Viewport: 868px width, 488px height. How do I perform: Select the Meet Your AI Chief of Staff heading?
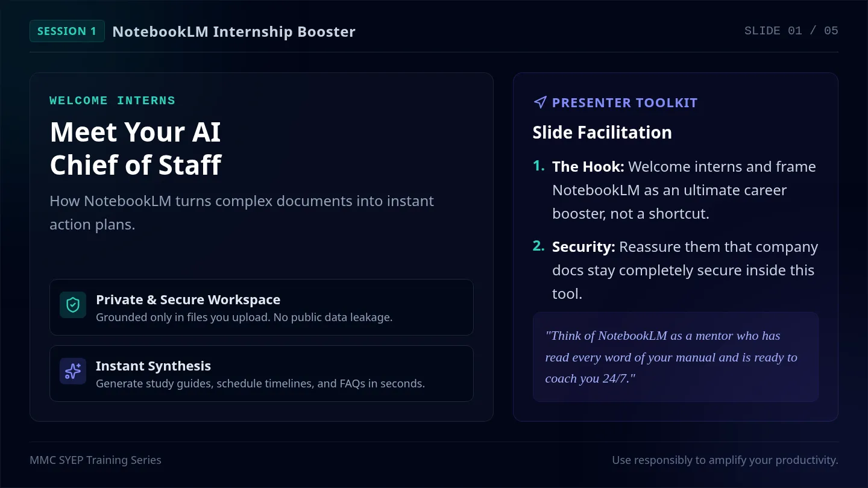coord(136,148)
